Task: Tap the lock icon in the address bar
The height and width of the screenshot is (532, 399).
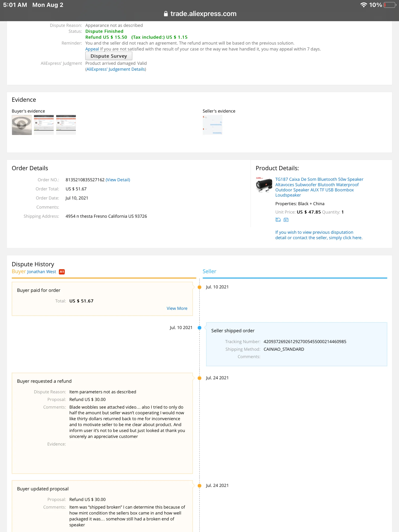Action: coord(166,14)
